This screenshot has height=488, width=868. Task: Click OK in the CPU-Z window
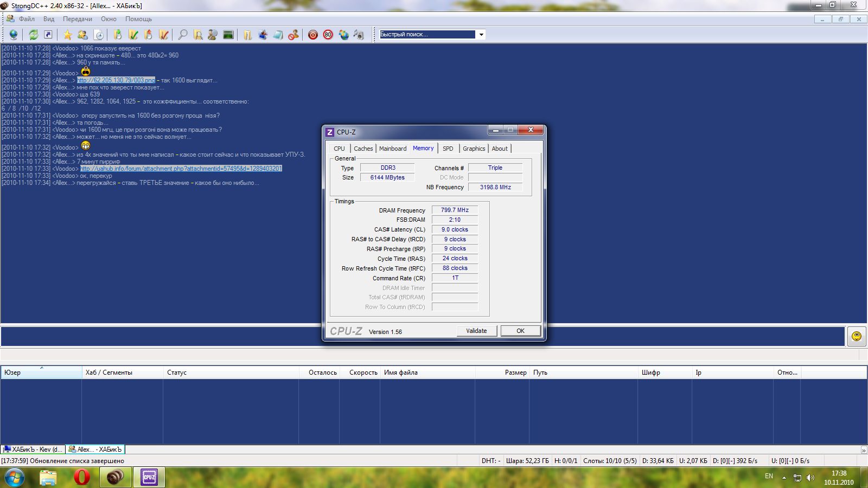(x=520, y=331)
